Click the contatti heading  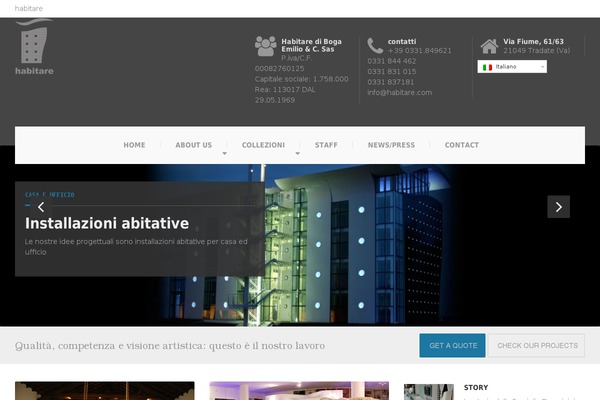coord(402,41)
